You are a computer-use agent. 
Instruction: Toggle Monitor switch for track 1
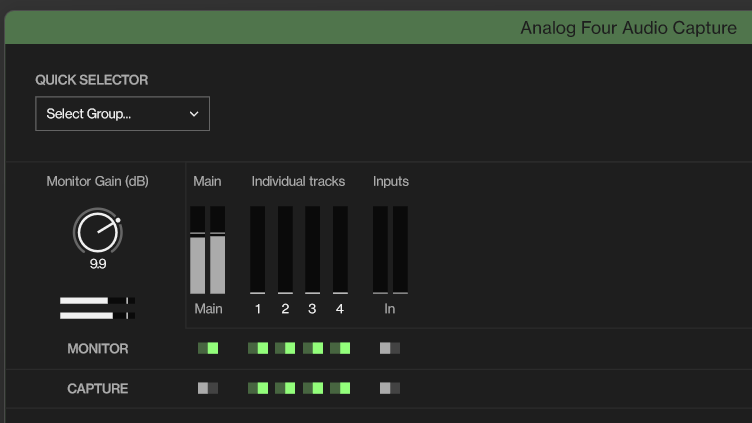pyautogui.click(x=258, y=348)
